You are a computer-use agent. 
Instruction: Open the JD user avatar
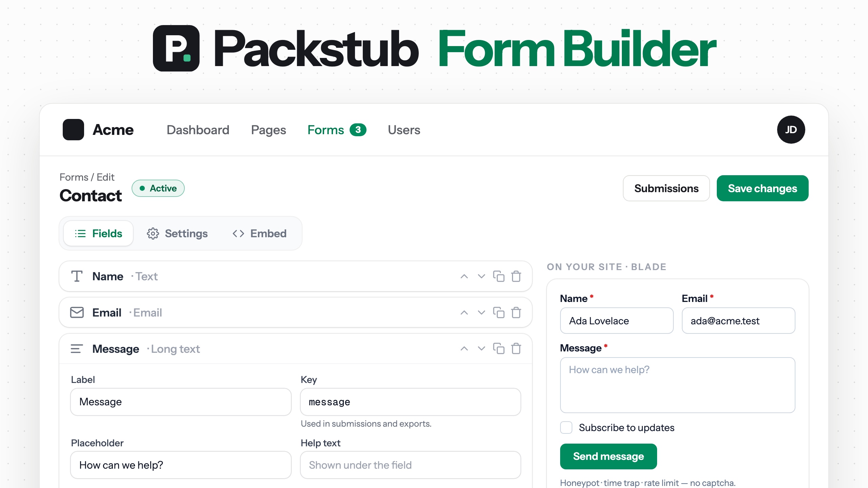click(791, 129)
